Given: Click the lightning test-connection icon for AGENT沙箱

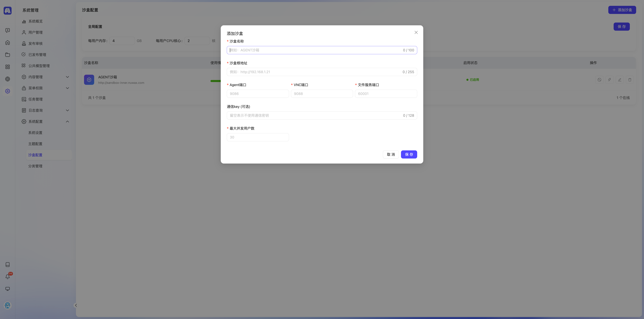Looking at the screenshot, I should point(609,80).
